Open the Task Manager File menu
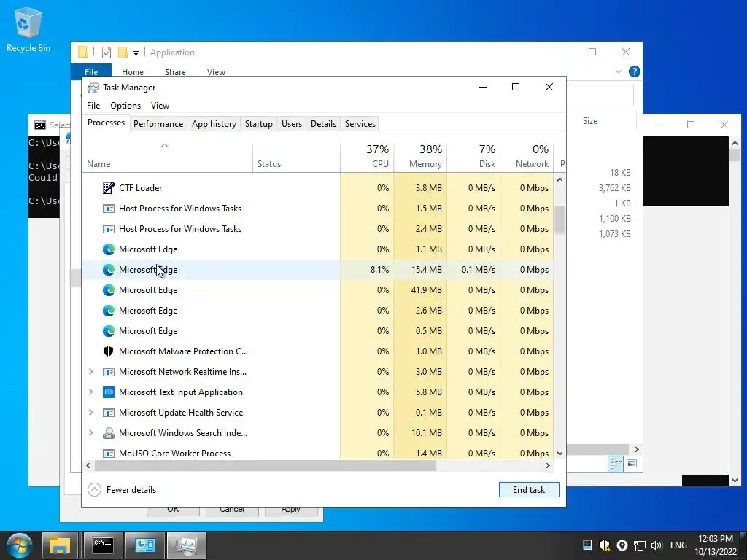Image resolution: width=747 pixels, height=560 pixels. point(93,106)
